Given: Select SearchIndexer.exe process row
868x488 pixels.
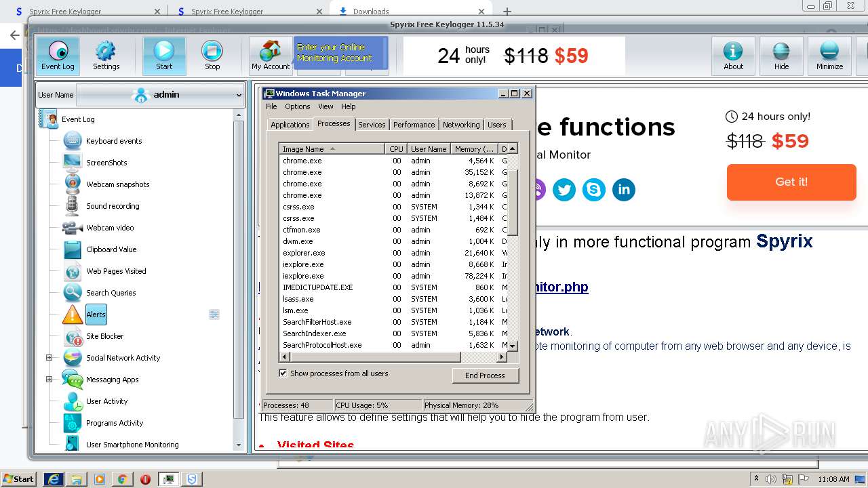Looking at the screenshot, I should pyautogui.click(x=393, y=333).
